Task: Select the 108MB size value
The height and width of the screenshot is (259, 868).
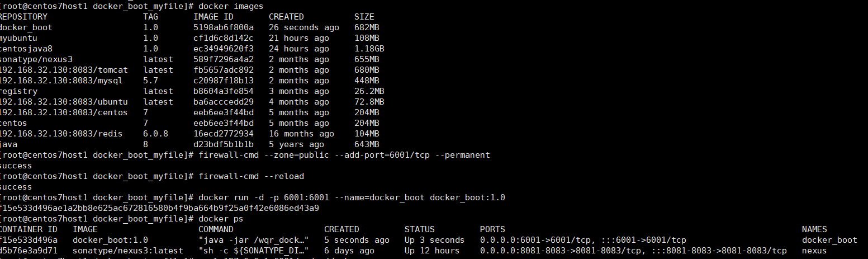Action: coord(367,38)
